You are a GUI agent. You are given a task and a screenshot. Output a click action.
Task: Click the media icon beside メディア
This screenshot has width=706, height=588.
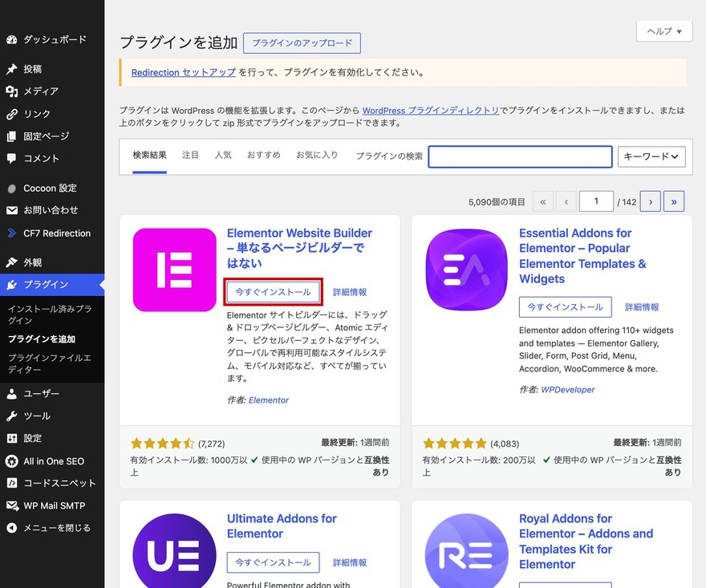tap(12, 91)
